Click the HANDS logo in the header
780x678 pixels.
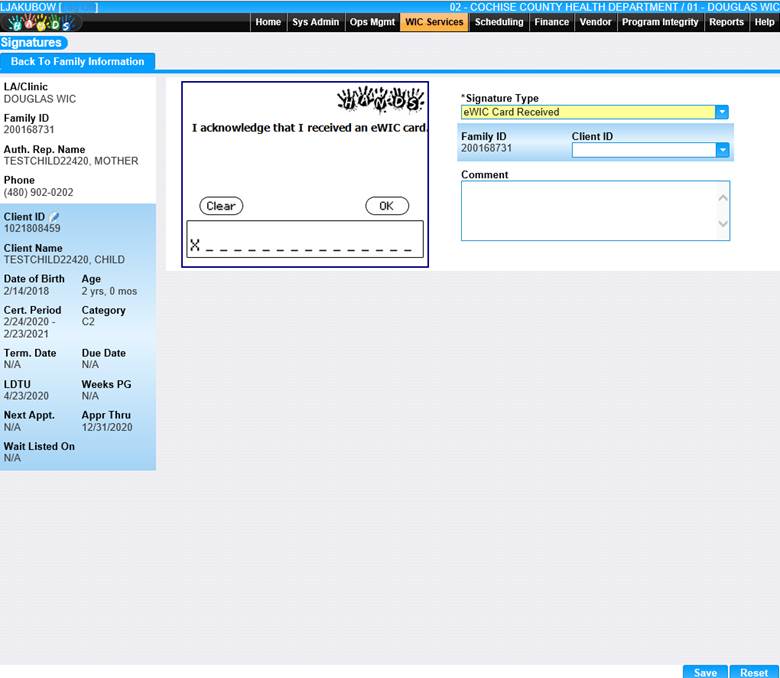tap(41, 22)
